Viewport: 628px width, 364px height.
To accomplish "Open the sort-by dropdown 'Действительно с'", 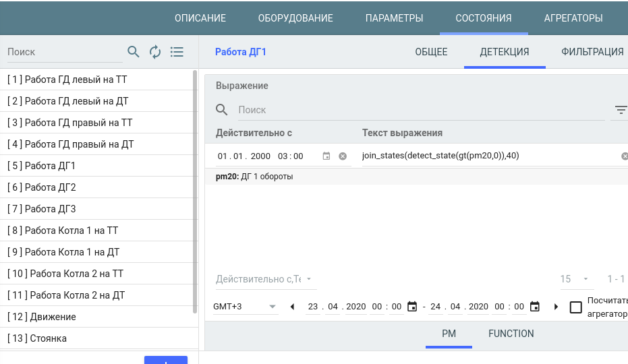I will 266,279.
